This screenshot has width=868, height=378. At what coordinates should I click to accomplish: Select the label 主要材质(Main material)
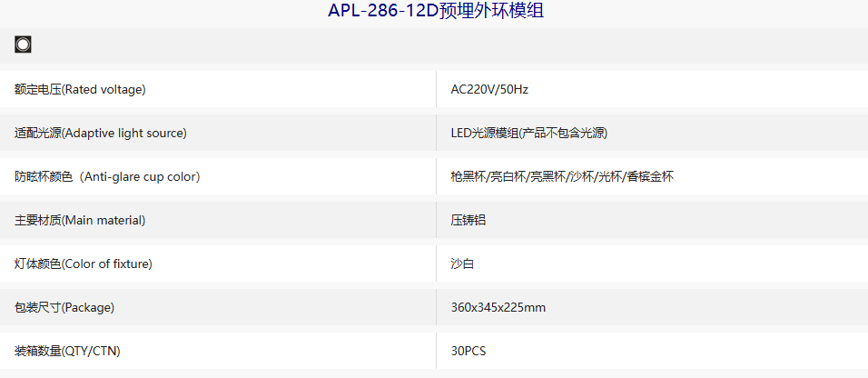click(80, 221)
